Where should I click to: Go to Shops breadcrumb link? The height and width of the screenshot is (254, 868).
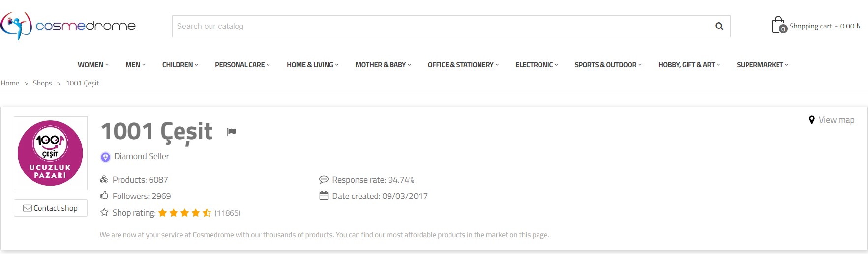[42, 83]
